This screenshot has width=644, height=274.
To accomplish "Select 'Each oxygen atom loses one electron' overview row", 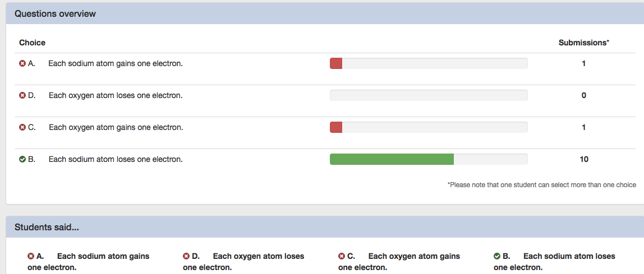I will tap(116, 96).
